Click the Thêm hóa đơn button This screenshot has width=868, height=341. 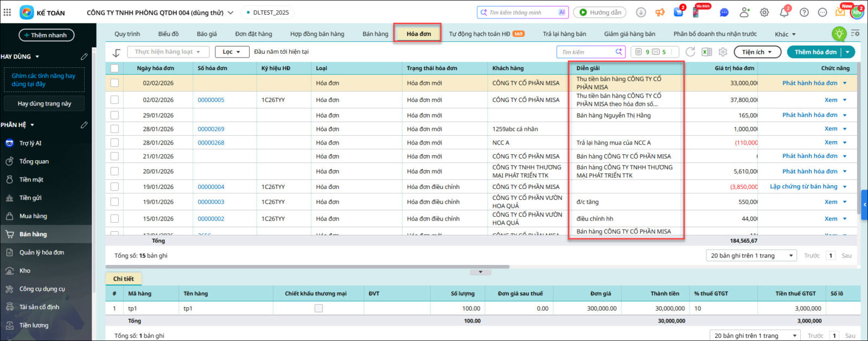point(815,52)
